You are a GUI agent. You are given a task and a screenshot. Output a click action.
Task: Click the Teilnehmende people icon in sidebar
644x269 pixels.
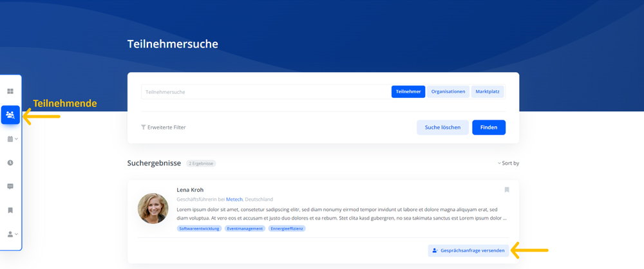point(10,115)
